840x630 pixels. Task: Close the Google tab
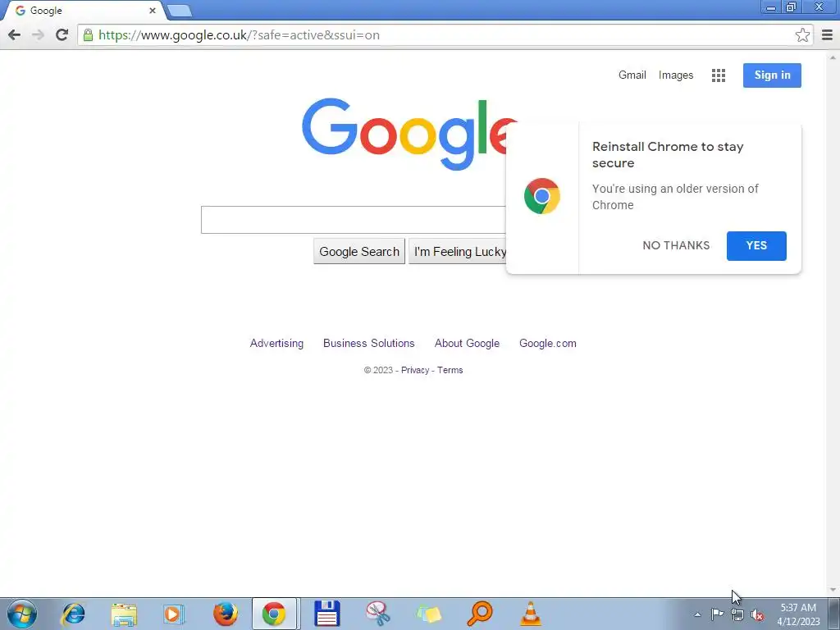[152, 11]
